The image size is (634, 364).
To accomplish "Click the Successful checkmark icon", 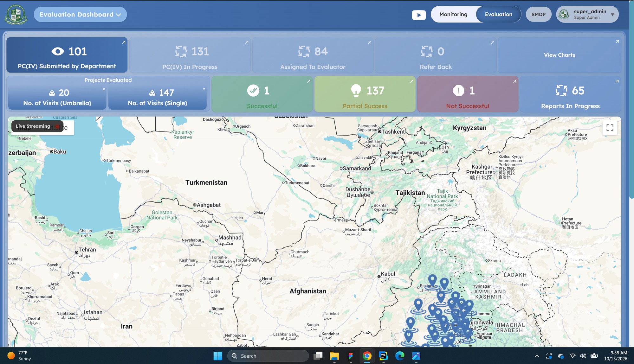I will tap(253, 91).
